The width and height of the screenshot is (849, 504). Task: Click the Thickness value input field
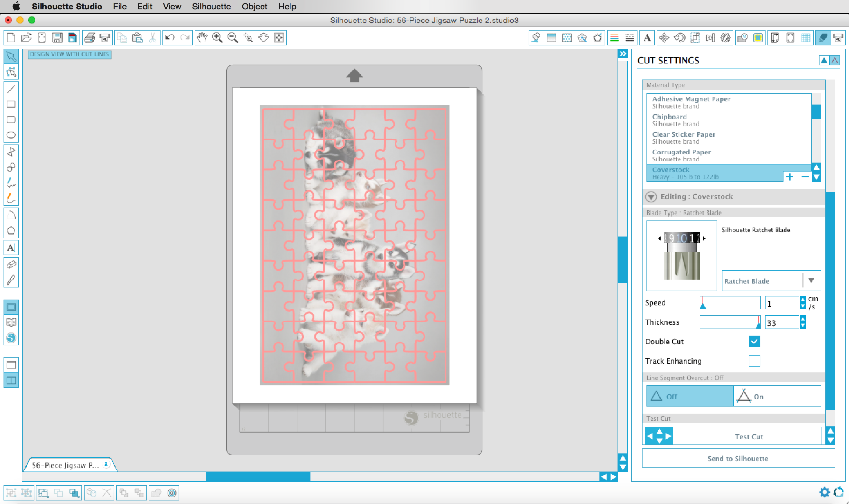782,322
